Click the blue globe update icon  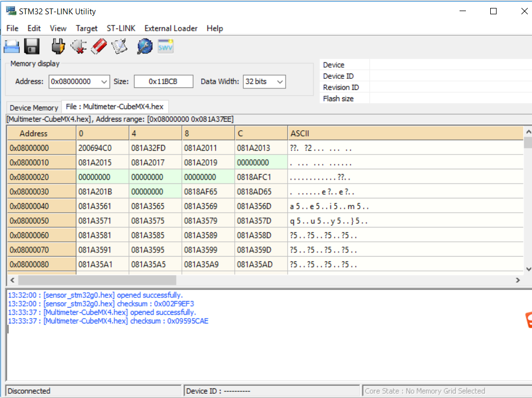pos(145,47)
